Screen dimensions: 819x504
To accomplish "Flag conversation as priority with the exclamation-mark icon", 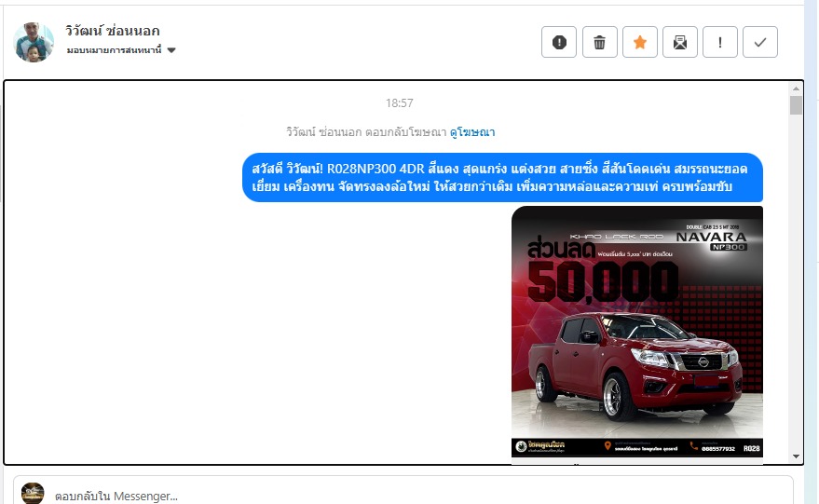I will (x=720, y=42).
